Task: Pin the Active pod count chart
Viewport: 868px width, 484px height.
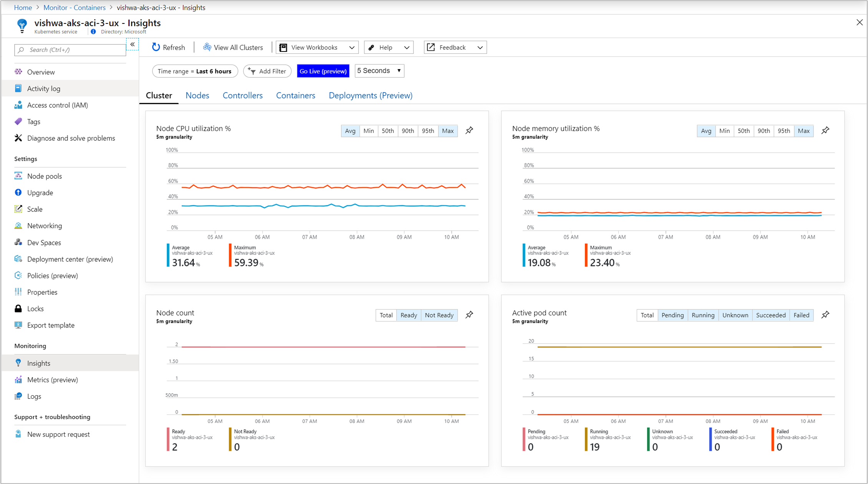Action: point(825,315)
